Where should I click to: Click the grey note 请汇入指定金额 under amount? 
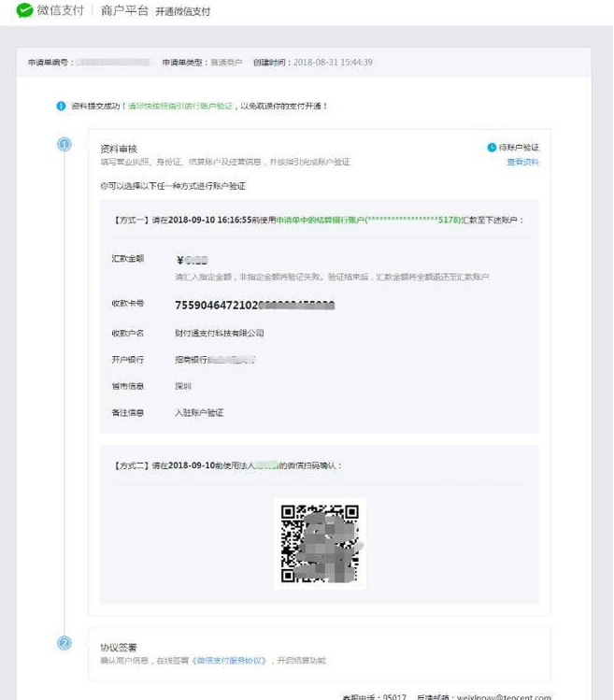point(332,277)
